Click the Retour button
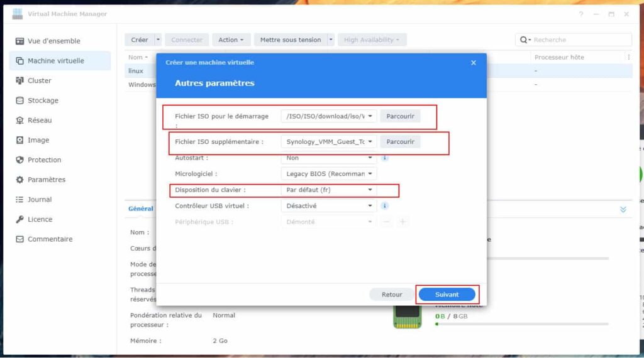The image size is (644, 358). (392, 295)
